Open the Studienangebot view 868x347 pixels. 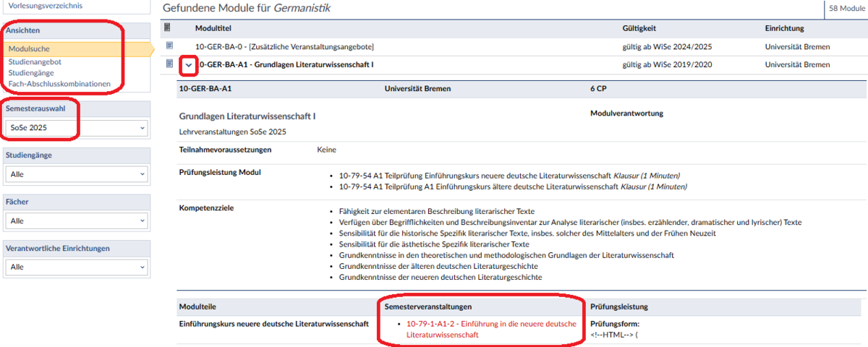pos(35,62)
